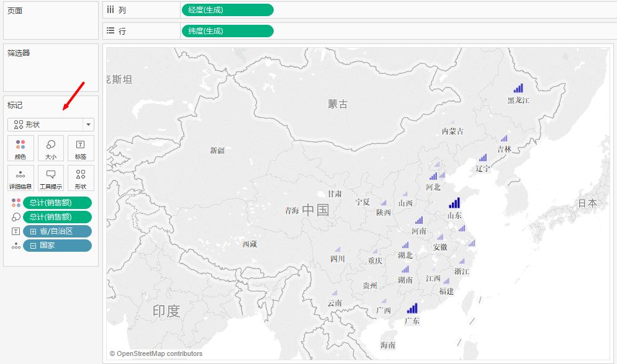Select the 辽宁 bar mark on map

coord(483,158)
